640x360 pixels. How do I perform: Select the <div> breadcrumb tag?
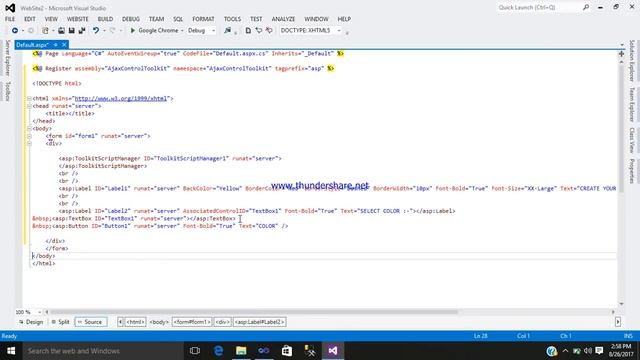pos(222,322)
